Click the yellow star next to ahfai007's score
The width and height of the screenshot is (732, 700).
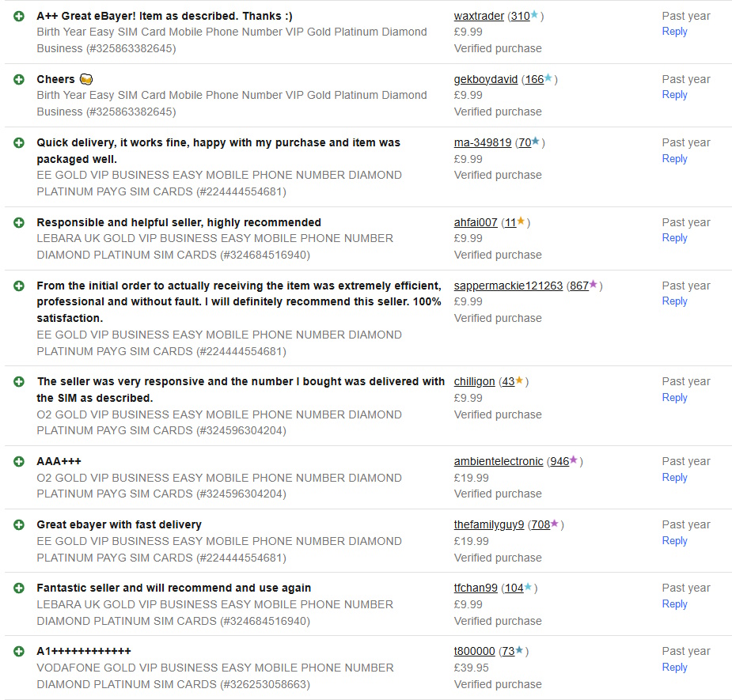[x=521, y=221]
